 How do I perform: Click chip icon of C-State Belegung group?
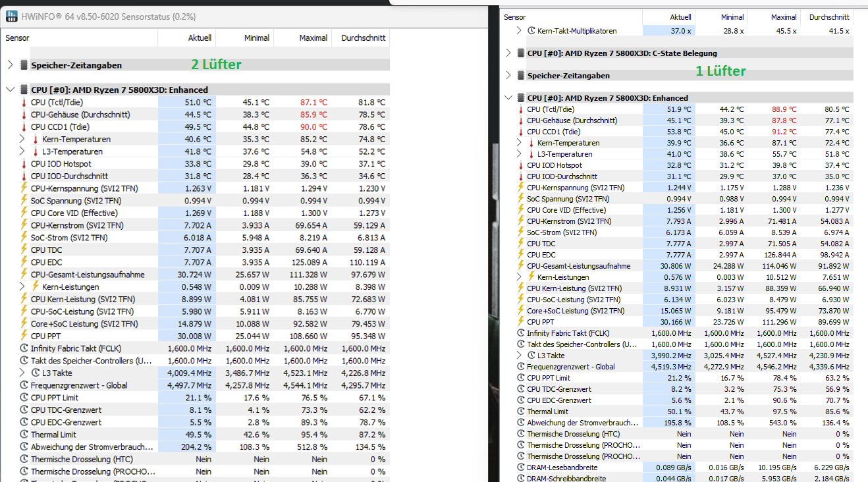520,53
